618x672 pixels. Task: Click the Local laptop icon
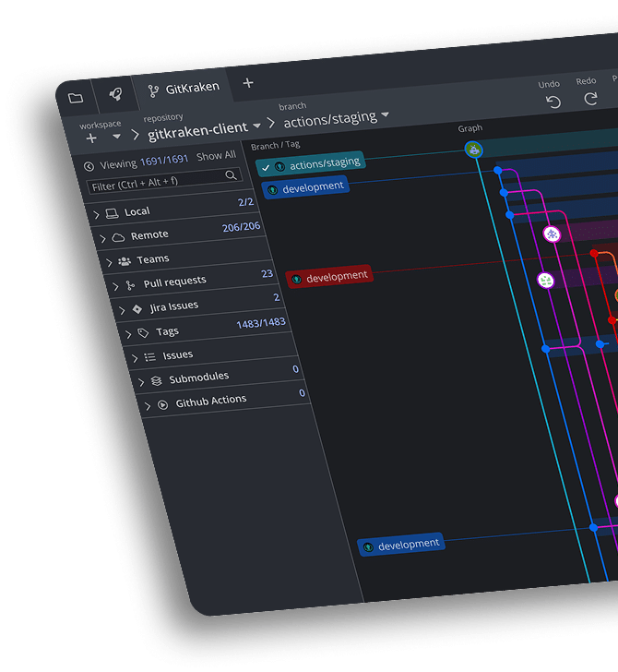click(x=113, y=213)
